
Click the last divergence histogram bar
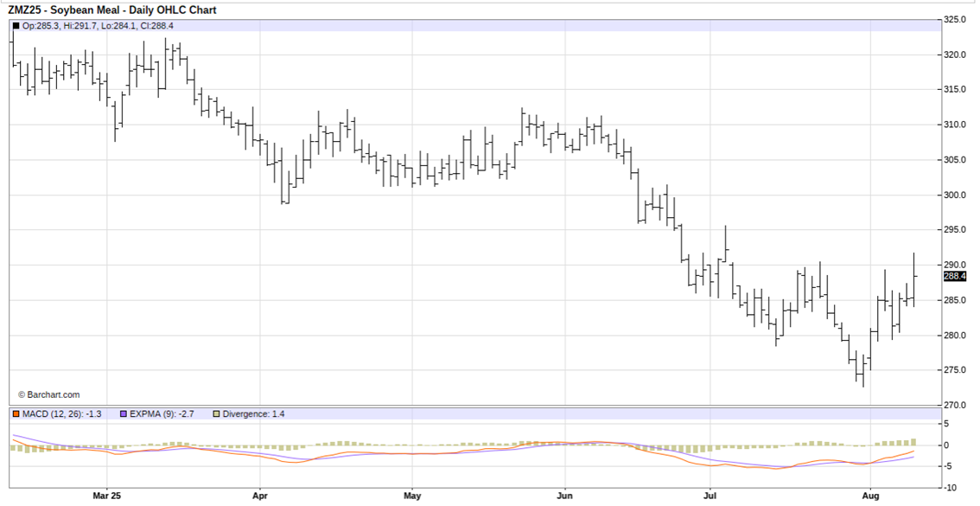(913, 442)
